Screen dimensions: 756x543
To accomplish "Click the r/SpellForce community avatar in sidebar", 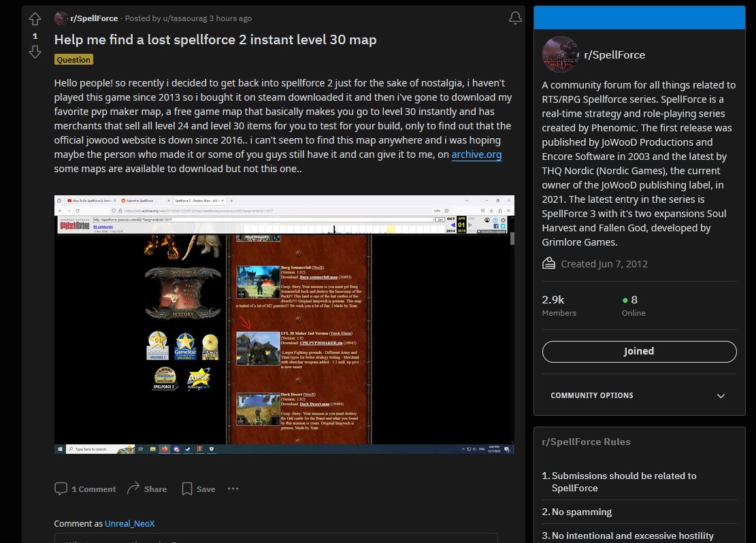I will tap(560, 54).
